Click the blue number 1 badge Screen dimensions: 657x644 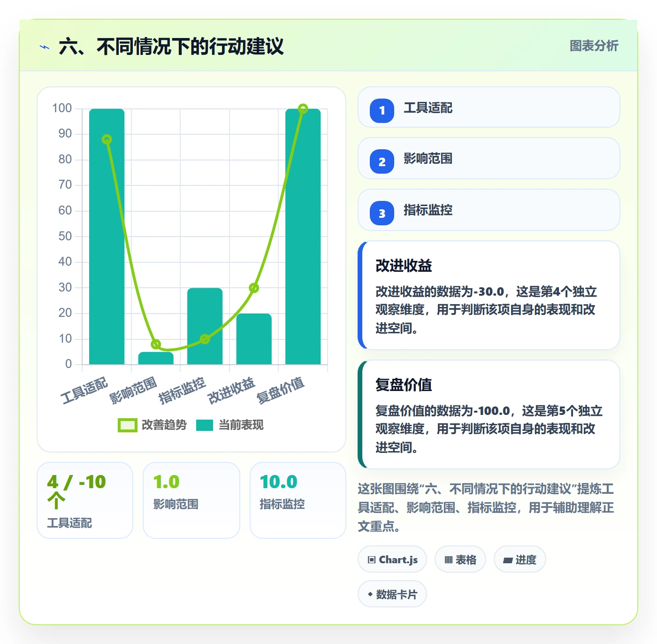tap(382, 111)
